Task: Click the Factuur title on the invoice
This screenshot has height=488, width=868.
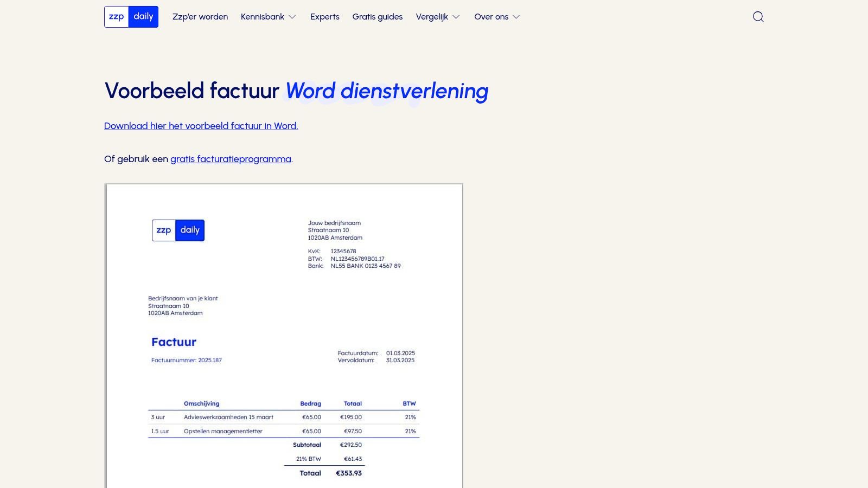Action: coord(174,342)
